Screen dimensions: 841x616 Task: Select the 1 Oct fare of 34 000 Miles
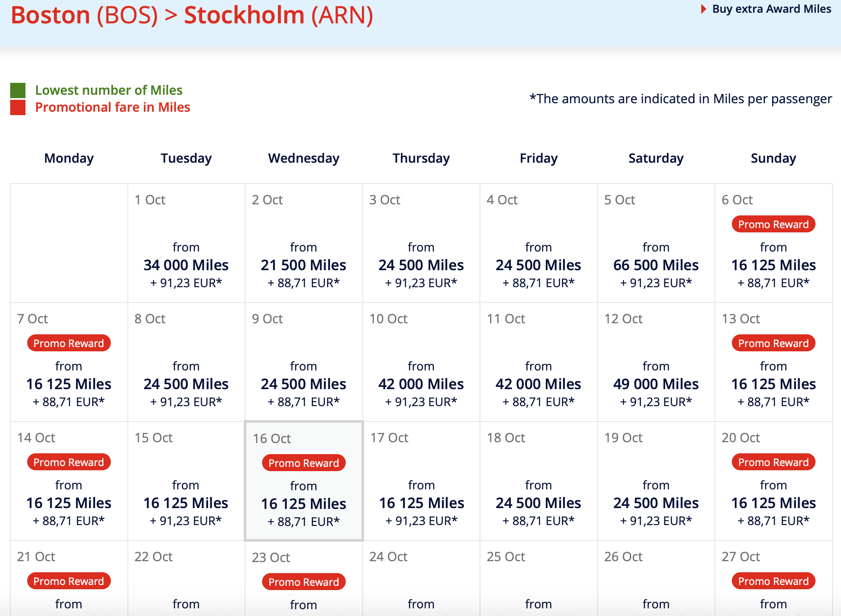pos(186,265)
